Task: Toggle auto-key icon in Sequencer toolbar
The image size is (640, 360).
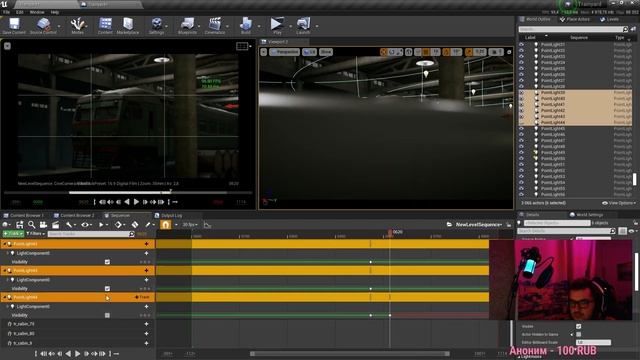Action: (x=135, y=224)
